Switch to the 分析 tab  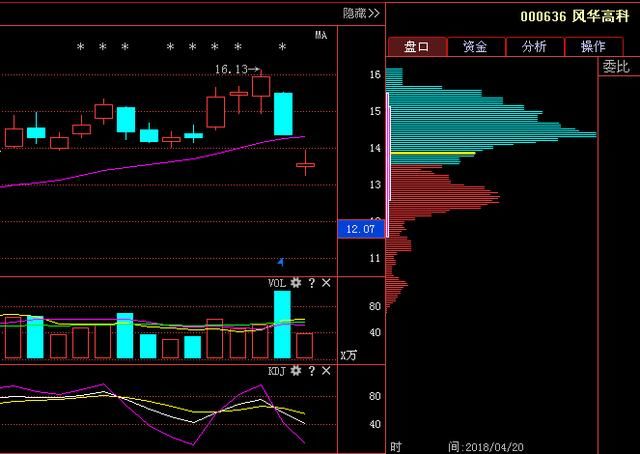click(533, 47)
